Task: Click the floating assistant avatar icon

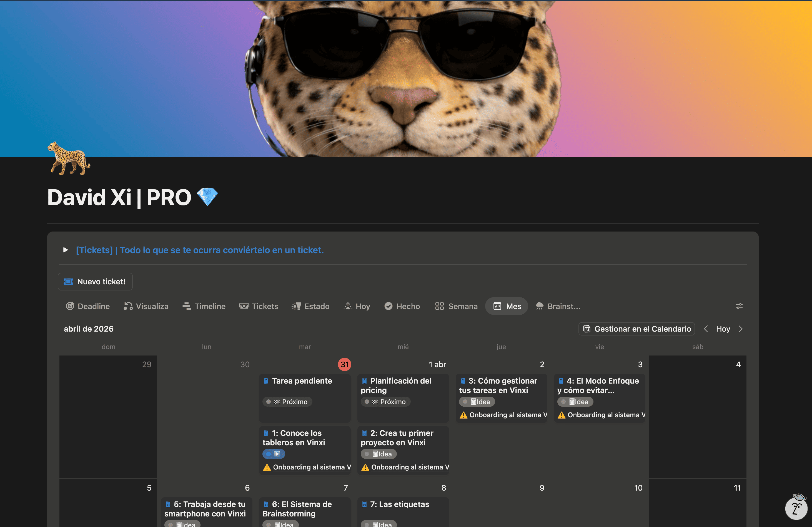Action: [796, 508]
